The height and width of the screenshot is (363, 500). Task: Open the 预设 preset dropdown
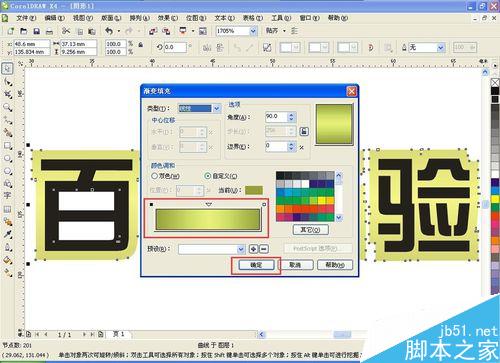tap(241, 249)
